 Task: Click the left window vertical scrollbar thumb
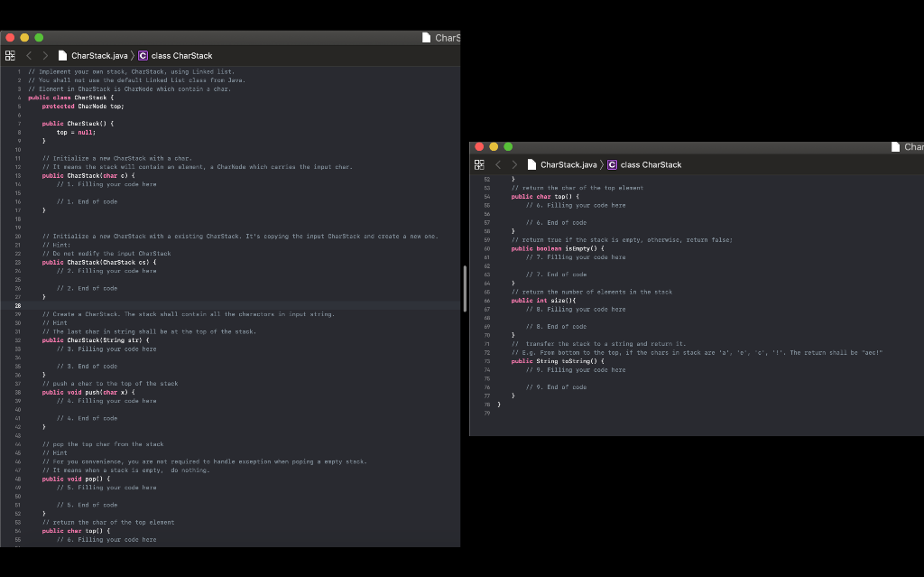click(465, 289)
